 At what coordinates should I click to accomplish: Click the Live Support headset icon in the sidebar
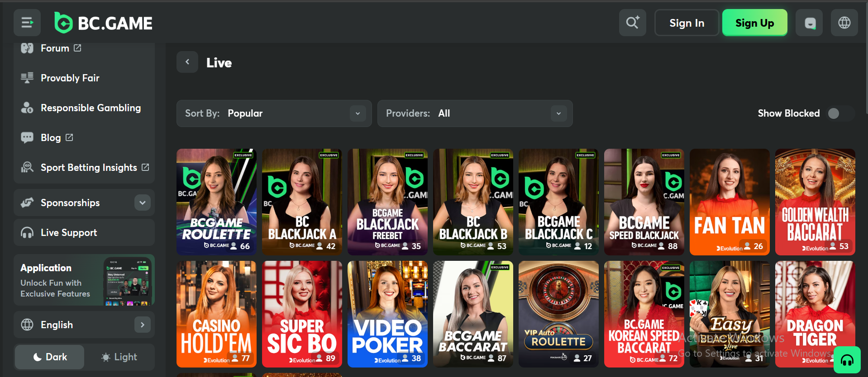(27, 232)
